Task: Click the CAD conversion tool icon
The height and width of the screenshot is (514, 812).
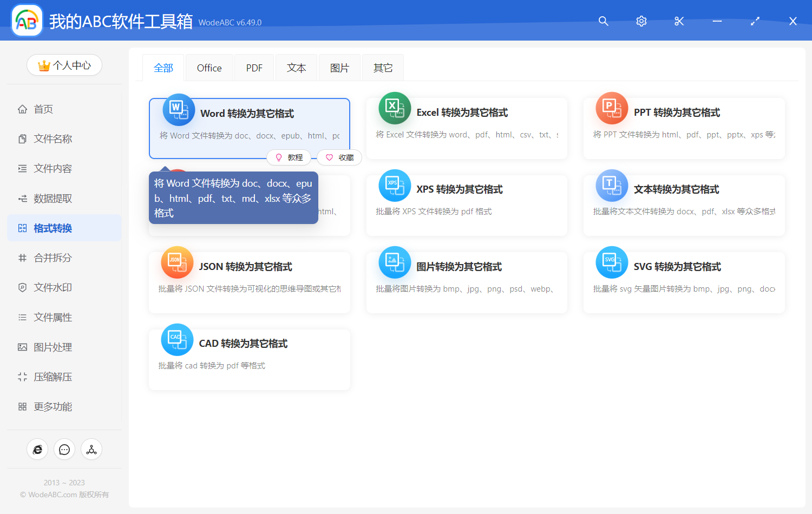Action: tap(177, 340)
